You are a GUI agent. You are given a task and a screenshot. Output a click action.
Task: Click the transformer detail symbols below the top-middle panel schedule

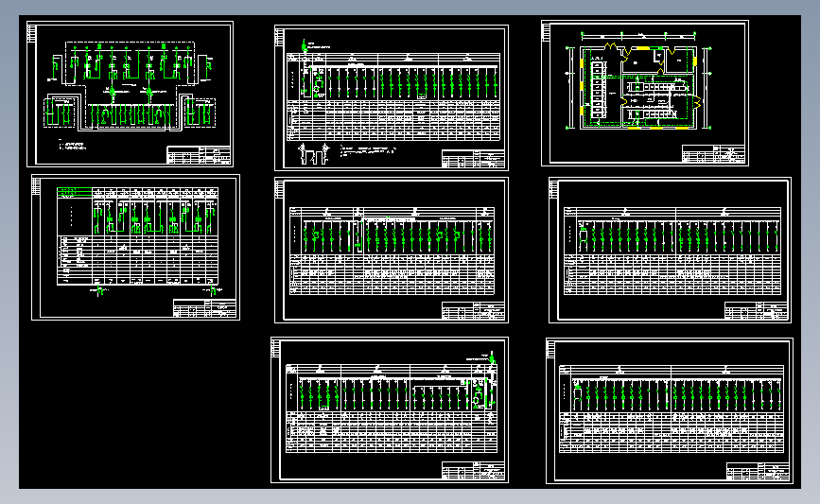pos(314,154)
